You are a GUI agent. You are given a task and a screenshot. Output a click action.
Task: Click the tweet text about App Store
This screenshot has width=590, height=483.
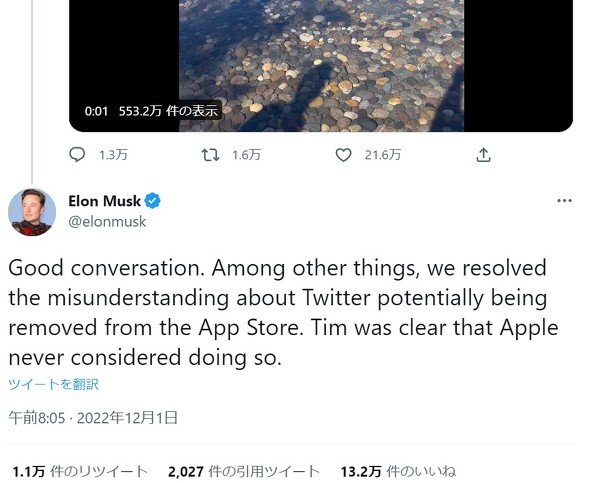(283, 313)
